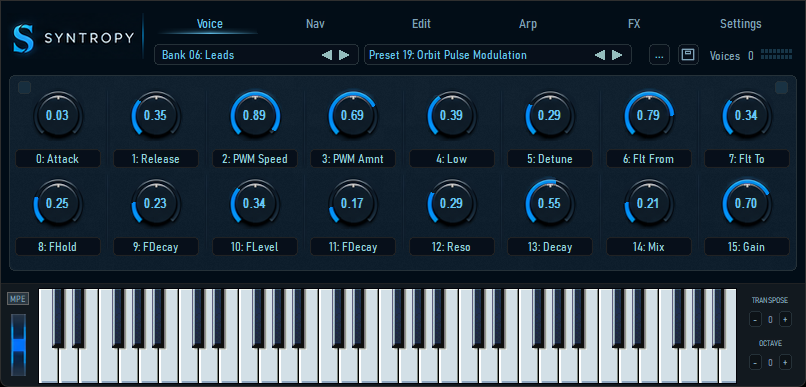This screenshot has width=806, height=387.
Task: Click the '9: FDecay' label field
Action: pyautogui.click(x=156, y=247)
